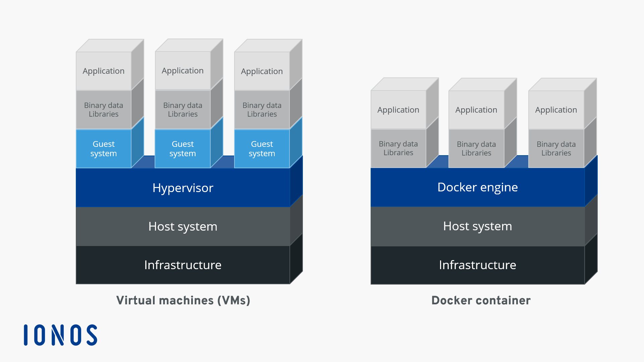Image resolution: width=644 pixels, height=362 pixels.
Task: Select the third Guest system block
Action: (262, 148)
